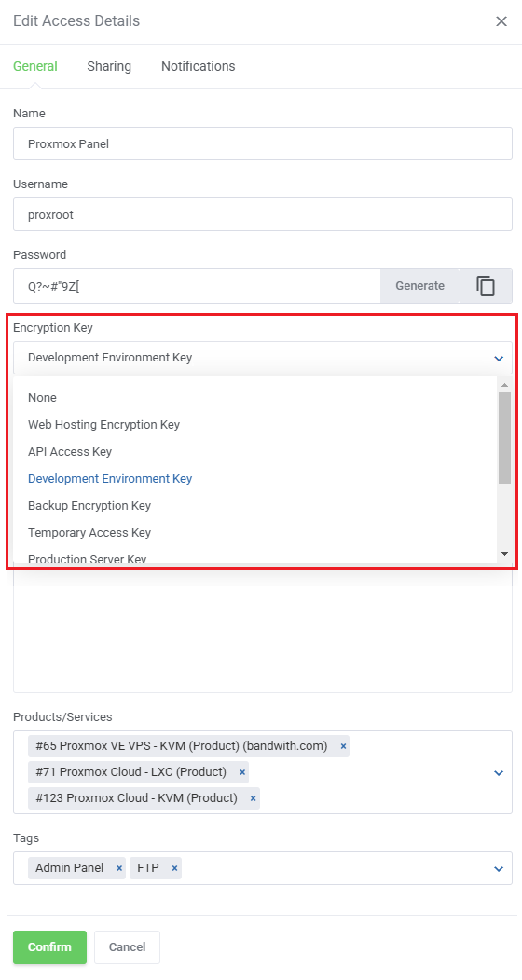Remove the Admin Panel tag
The height and width of the screenshot is (980, 522).
click(119, 868)
